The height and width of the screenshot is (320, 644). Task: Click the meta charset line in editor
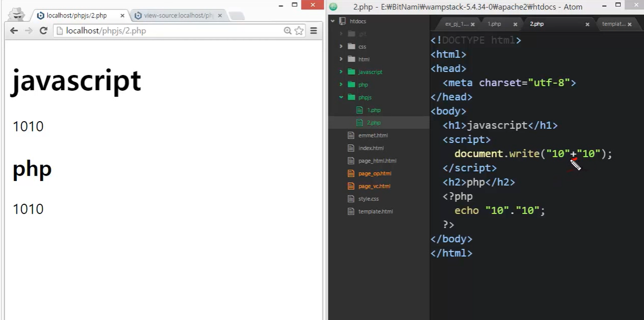click(x=509, y=83)
